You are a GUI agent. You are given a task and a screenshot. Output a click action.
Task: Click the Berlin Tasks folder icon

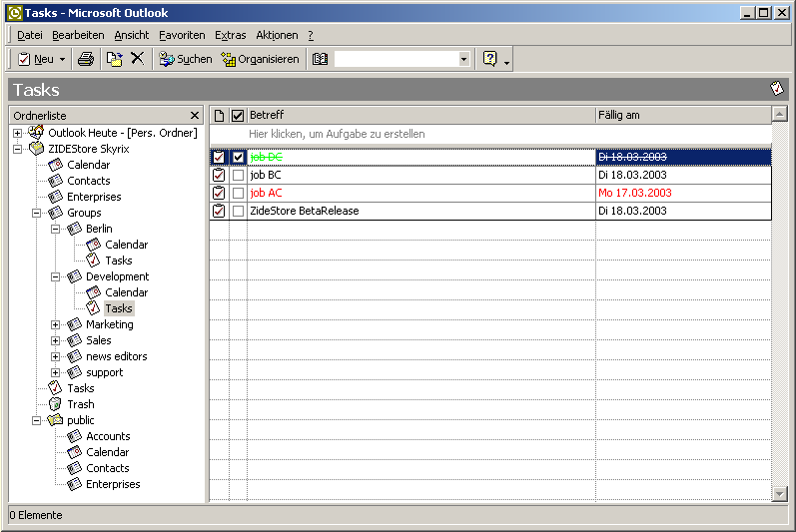94,261
